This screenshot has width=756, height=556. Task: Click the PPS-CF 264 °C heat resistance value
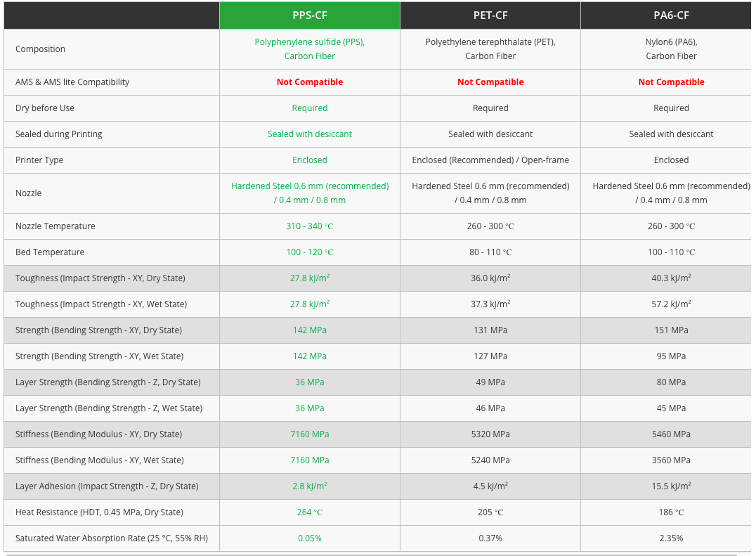[310, 512]
